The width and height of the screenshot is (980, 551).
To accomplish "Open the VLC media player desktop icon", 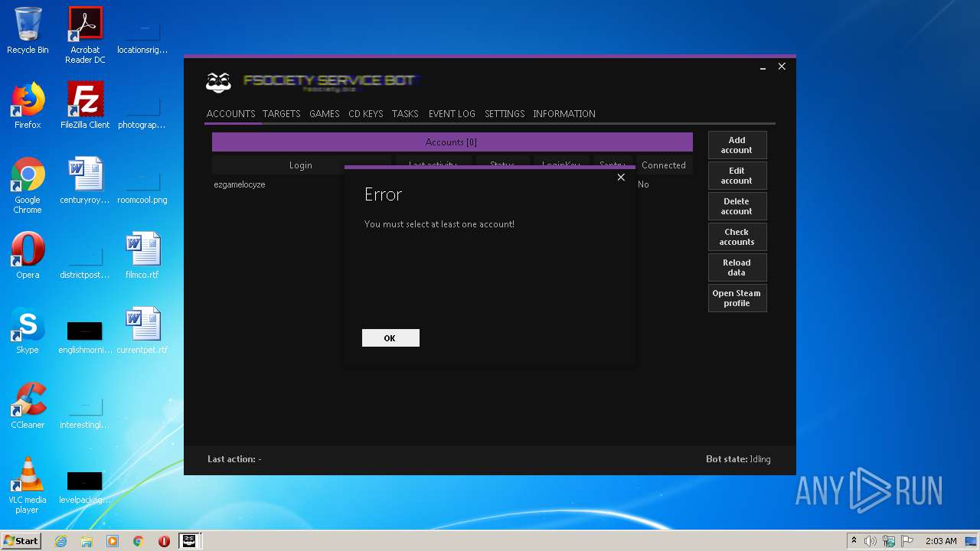I will coord(28,485).
